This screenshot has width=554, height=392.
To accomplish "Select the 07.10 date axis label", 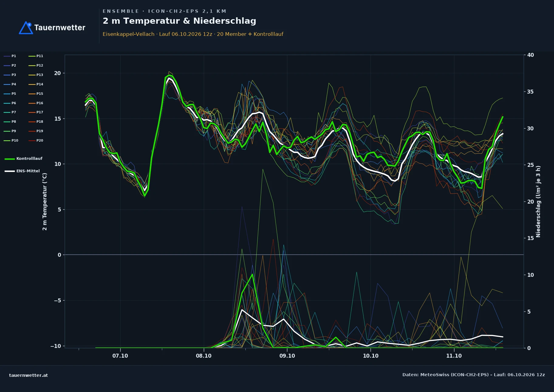I will click(x=120, y=356).
